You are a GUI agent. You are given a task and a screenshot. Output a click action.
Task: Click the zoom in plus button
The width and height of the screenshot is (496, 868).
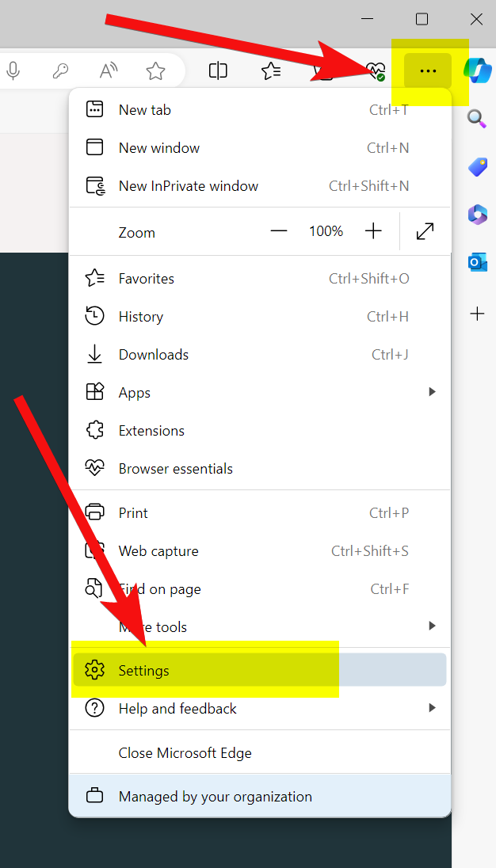point(373,231)
